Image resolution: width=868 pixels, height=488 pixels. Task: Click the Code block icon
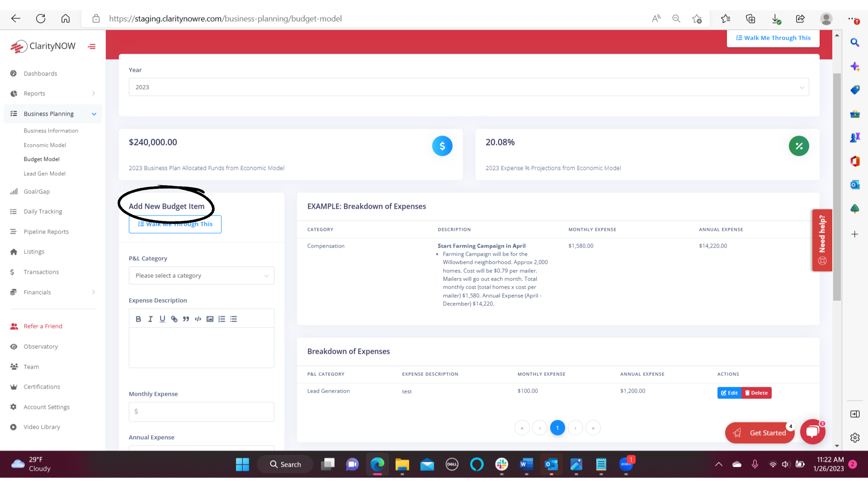click(198, 319)
